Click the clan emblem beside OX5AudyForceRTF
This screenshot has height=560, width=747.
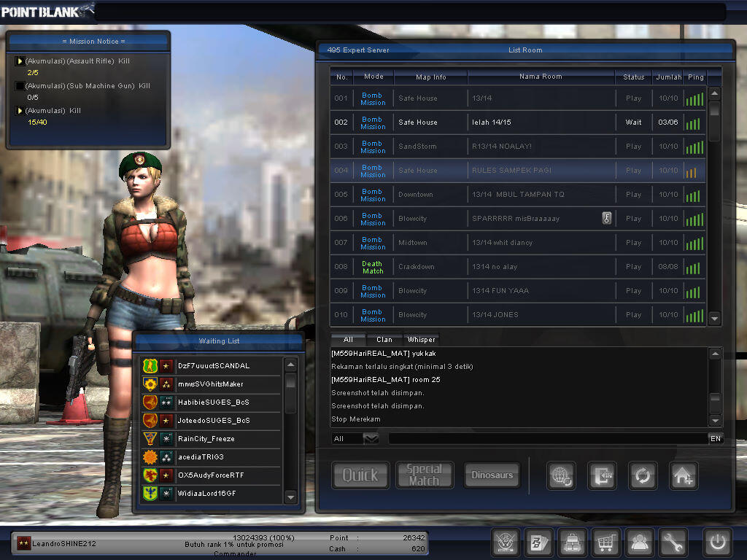click(x=150, y=475)
